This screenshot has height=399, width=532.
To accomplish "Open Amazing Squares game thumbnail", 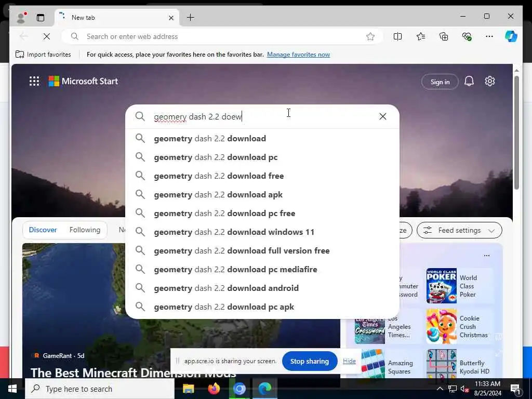I will tap(373, 364).
